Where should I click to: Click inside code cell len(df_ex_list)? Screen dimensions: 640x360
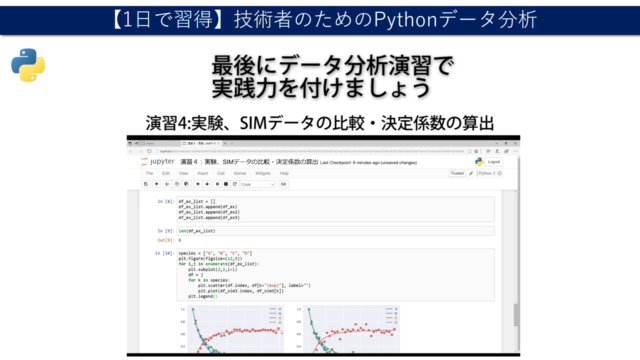[336, 231]
